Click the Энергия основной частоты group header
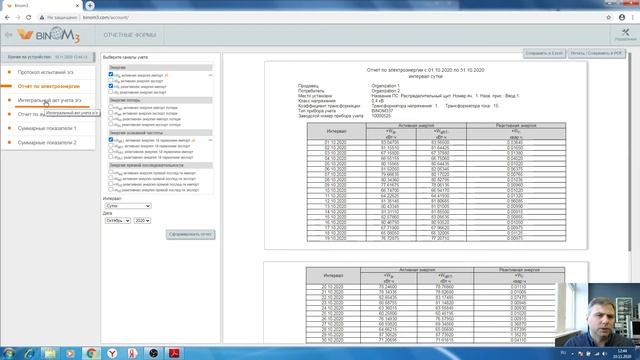The width and height of the screenshot is (640, 360). pos(160,133)
